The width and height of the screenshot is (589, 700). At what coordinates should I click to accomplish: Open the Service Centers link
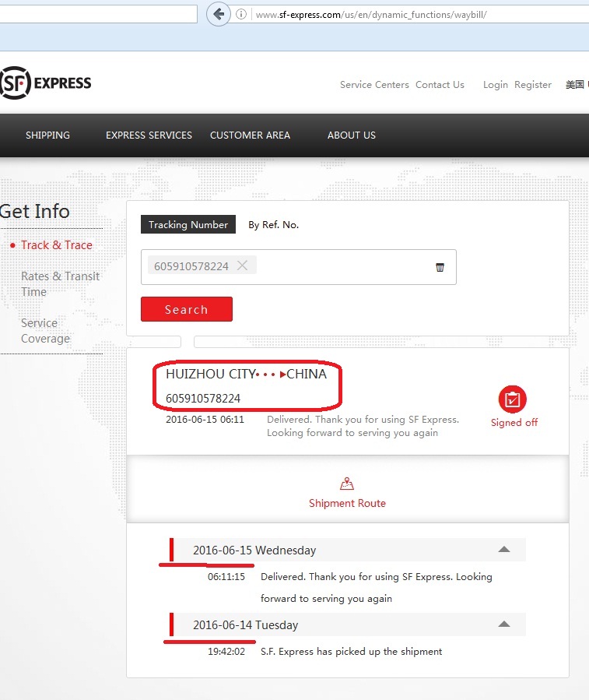[374, 85]
